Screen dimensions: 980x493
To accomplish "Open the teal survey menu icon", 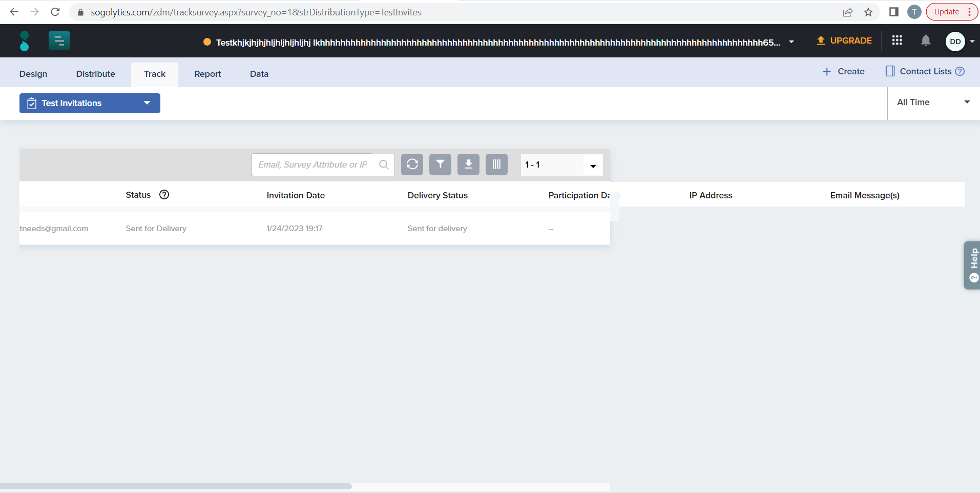I will point(59,41).
